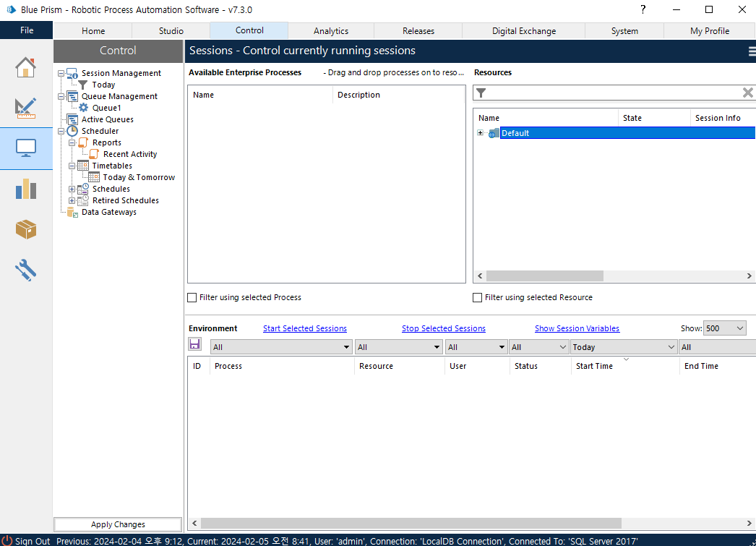The width and height of the screenshot is (756, 546).
Task: Click the Resources horizontal scrollbar thumb
Action: [x=545, y=276]
